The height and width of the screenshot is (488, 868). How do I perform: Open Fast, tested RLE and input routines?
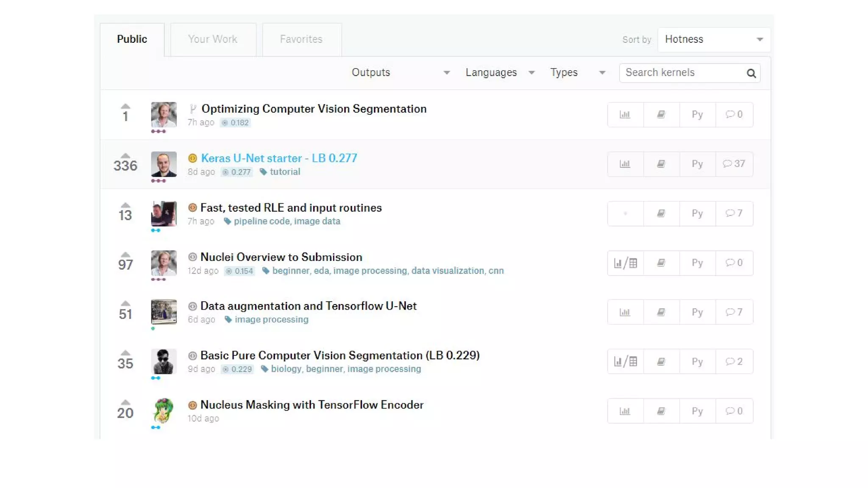click(291, 208)
